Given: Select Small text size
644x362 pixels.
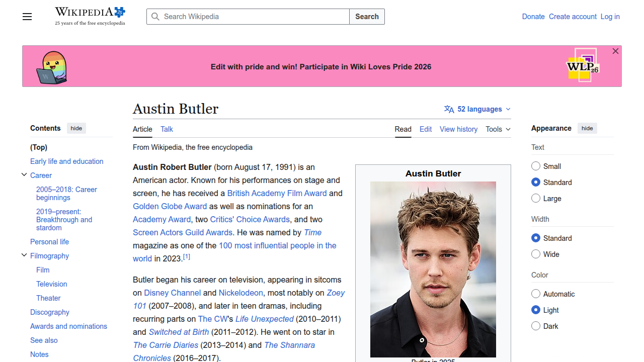Looking at the screenshot, I should 536,166.
